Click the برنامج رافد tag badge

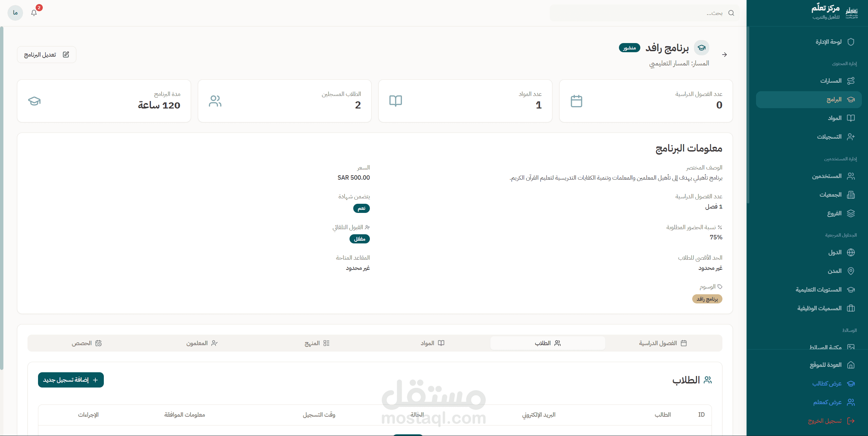(707, 299)
